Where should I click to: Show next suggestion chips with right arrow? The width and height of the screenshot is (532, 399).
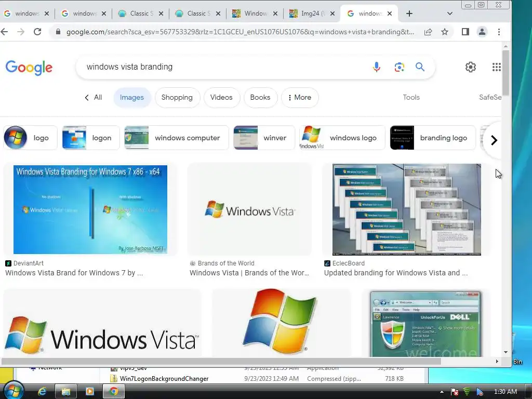coord(494,140)
